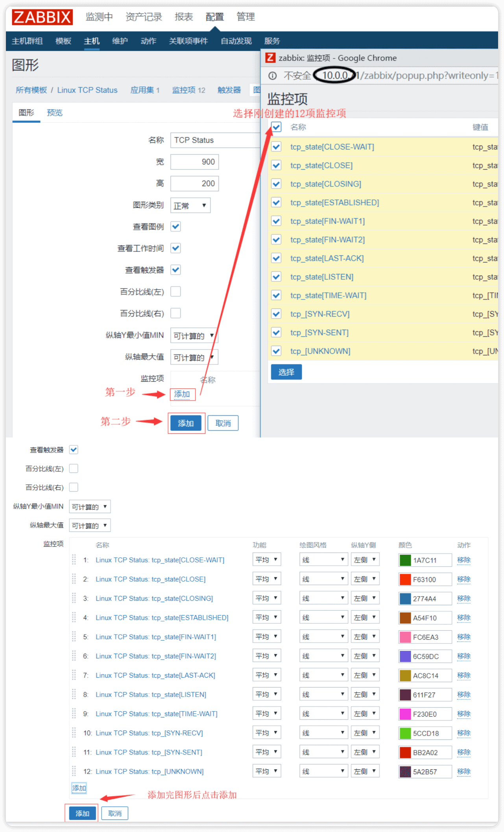Click drag handle for row 12 UNKNOWN
504x832 pixels.
pos(74,771)
